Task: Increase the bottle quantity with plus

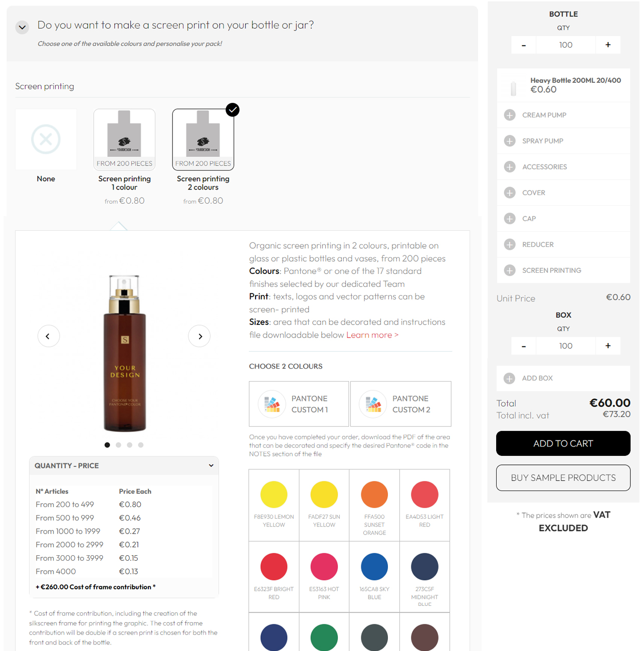Action: pos(608,45)
